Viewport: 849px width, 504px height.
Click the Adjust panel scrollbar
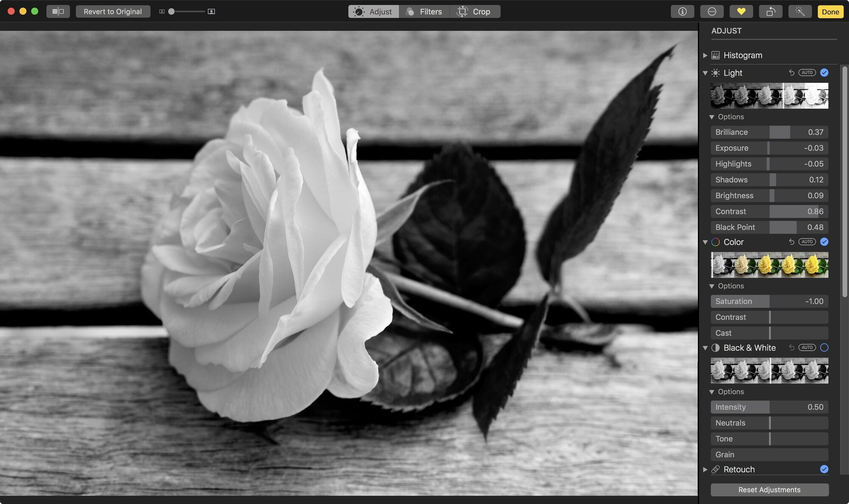click(x=845, y=182)
